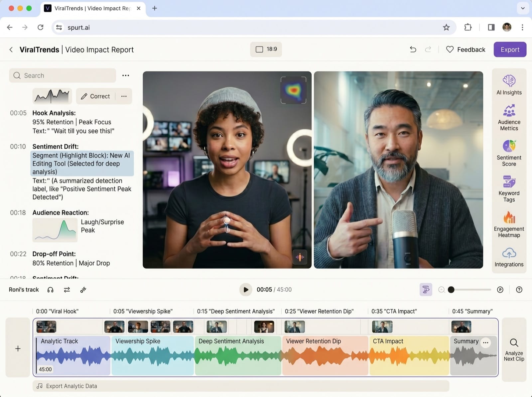Select the Viewership Spike audio segment
The width and height of the screenshot is (532, 397).
[153, 355]
